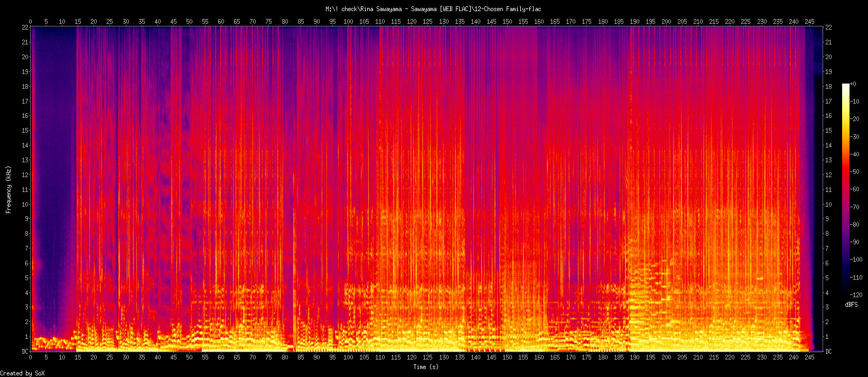Click '22' on the left frequency axis

pyautogui.click(x=25, y=27)
